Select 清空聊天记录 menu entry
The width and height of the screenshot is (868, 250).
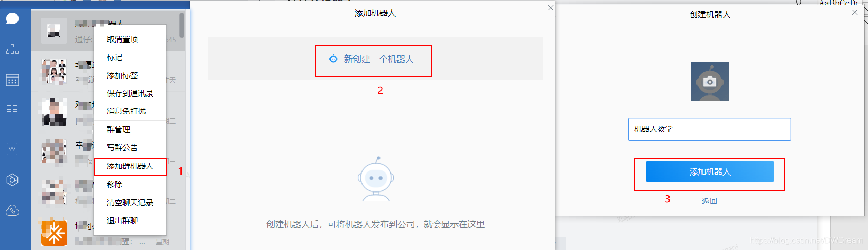(x=130, y=203)
